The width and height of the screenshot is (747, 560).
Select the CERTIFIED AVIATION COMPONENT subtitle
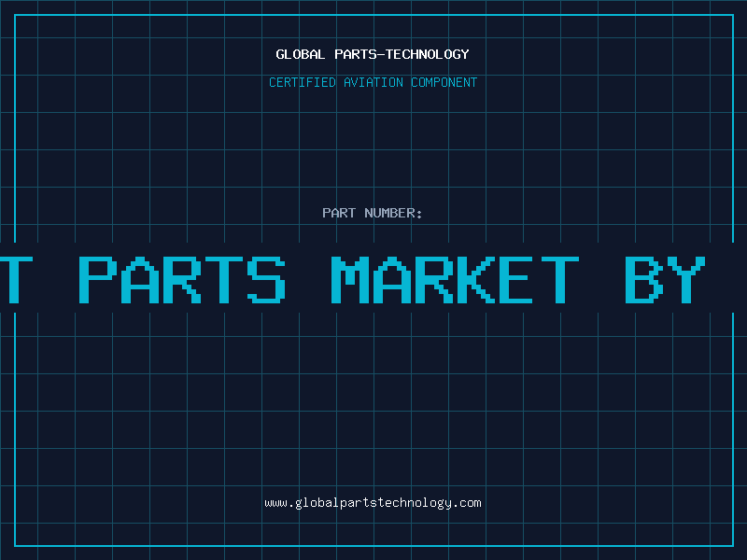tap(373, 82)
